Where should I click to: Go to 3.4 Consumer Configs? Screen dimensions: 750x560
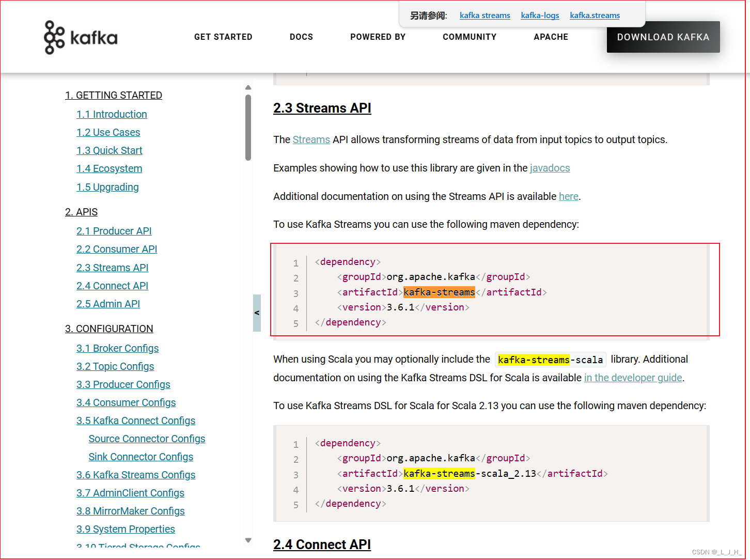[x=126, y=402]
